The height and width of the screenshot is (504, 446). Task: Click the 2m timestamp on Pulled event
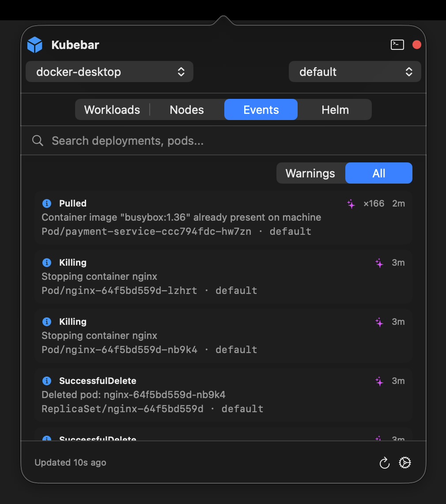[x=398, y=203]
